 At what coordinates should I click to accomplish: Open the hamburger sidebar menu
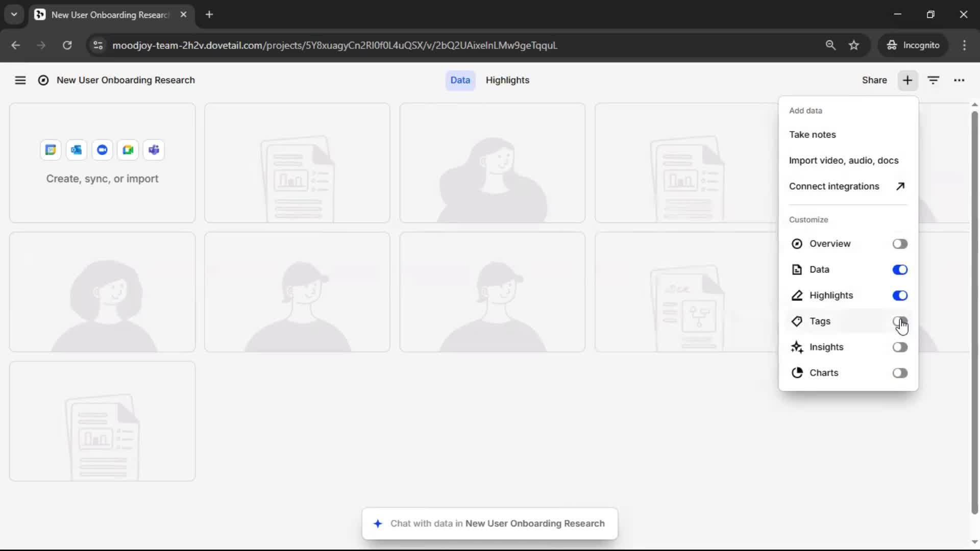pyautogui.click(x=20, y=80)
